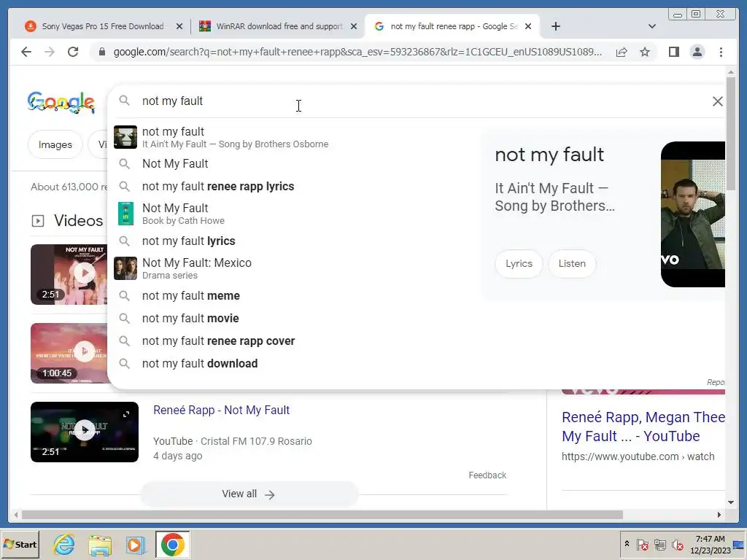Click the muted volume tray icon

point(677,545)
